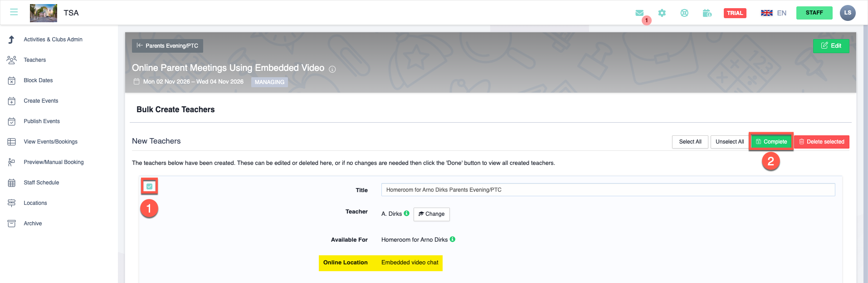
Task: Click the info icon beside event title
Action: 332,69
